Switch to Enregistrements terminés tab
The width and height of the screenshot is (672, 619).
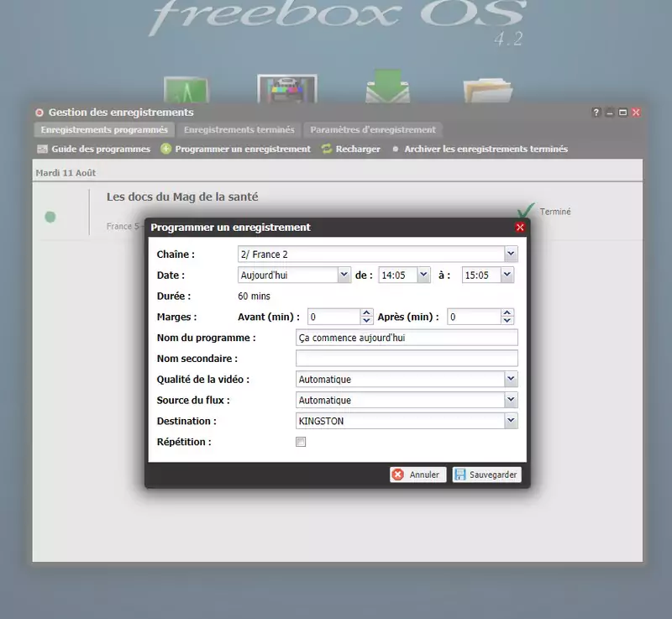239,130
